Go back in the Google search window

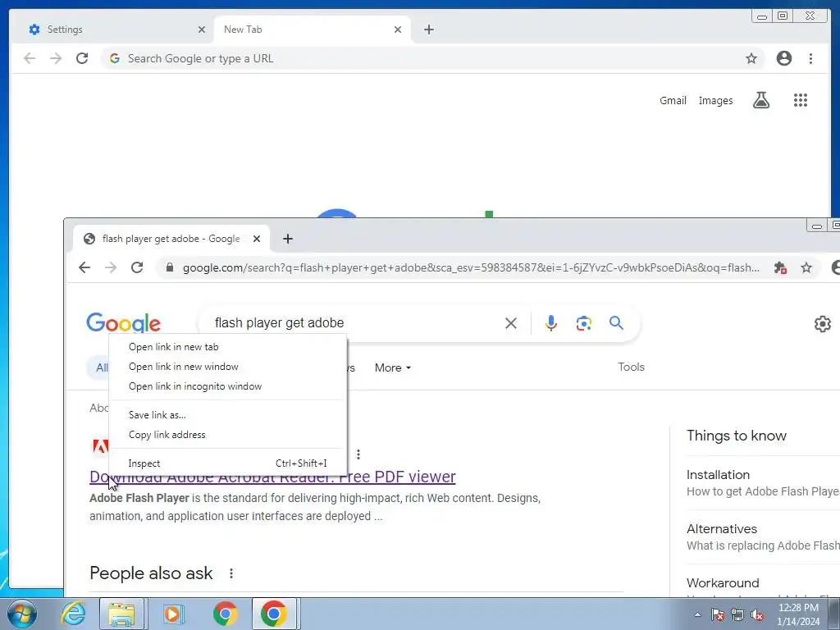(84, 267)
